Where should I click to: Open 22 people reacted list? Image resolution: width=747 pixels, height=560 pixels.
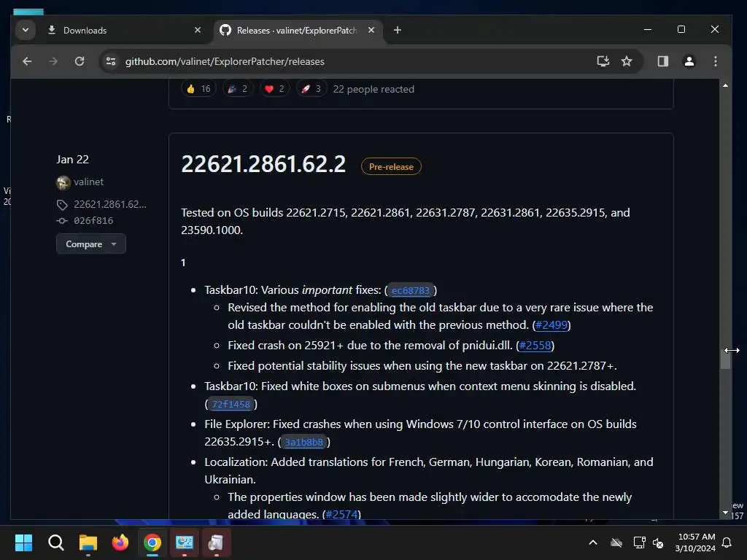373,89
